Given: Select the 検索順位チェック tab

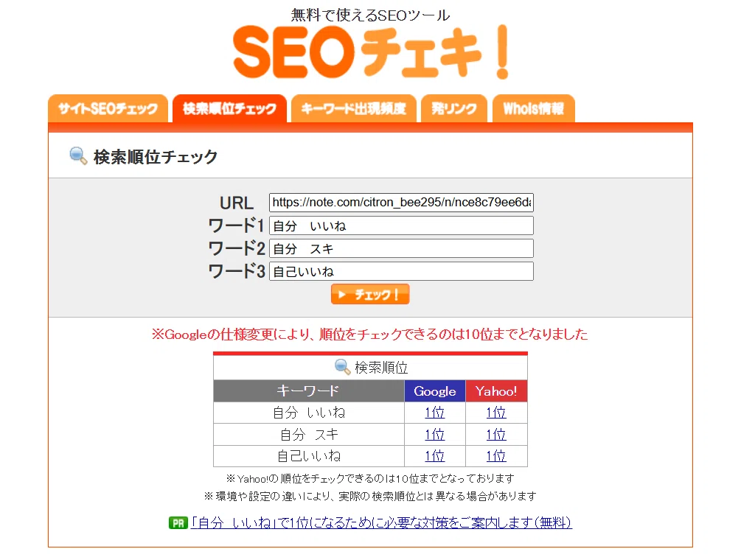Looking at the screenshot, I should 229,108.
